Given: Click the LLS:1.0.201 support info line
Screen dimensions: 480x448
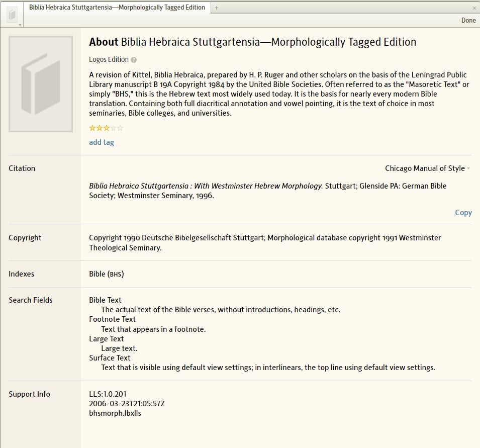Looking at the screenshot, I should click(108, 394).
